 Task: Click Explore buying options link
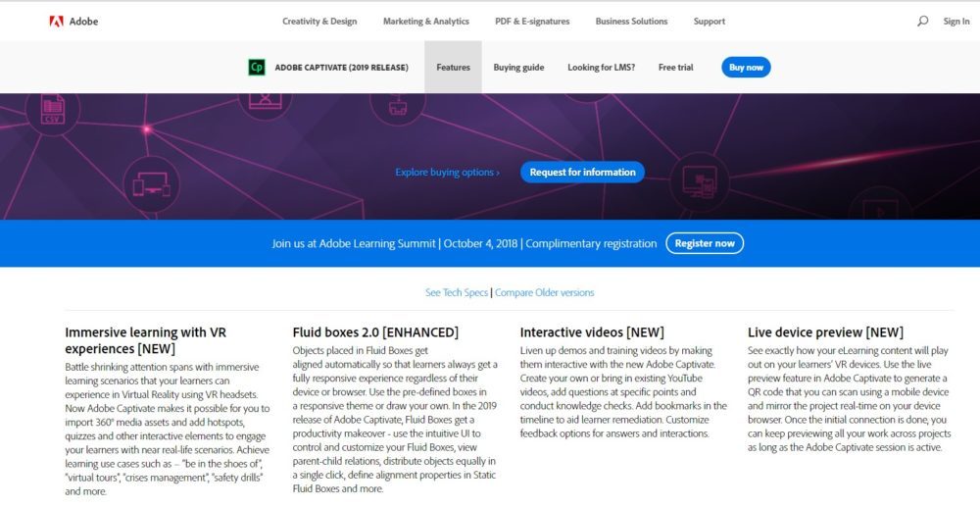pos(447,173)
